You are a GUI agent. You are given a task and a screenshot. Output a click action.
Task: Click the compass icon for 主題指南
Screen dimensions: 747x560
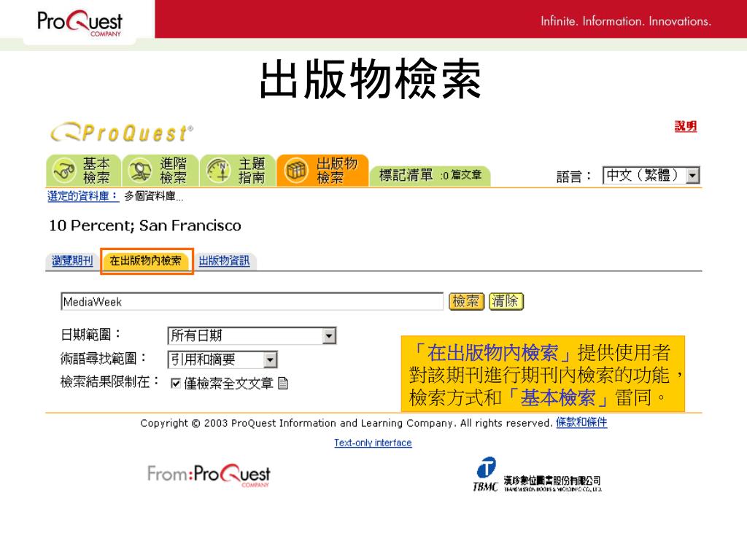click(219, 171)
